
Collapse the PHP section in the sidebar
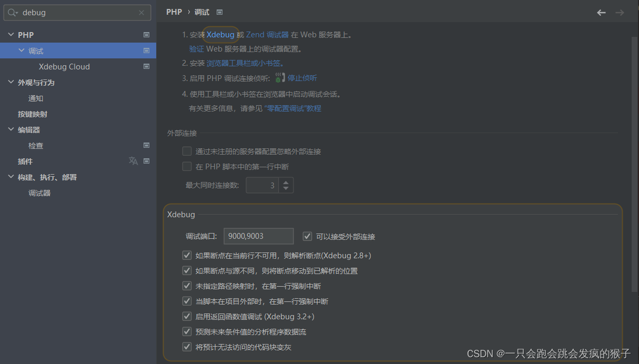(x=11, y=35)
